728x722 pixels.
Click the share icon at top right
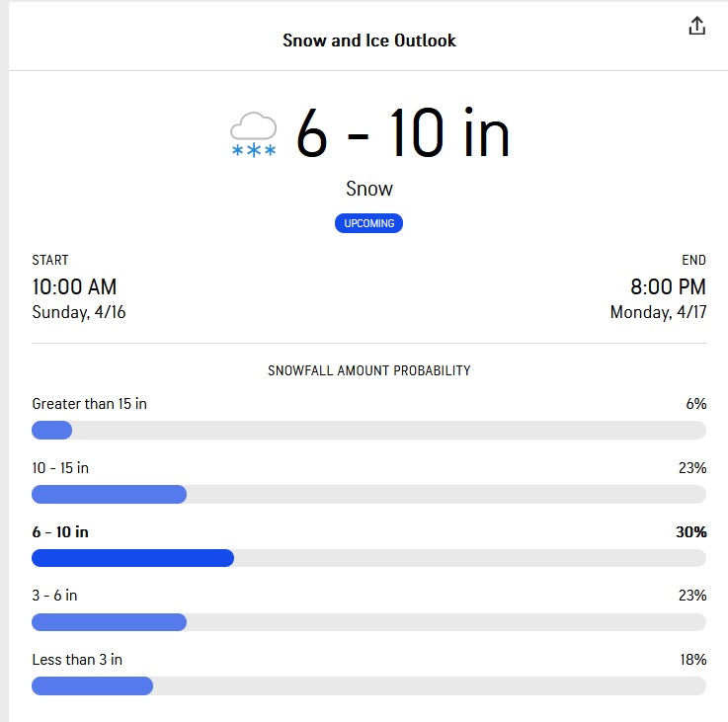coord(697,27)
